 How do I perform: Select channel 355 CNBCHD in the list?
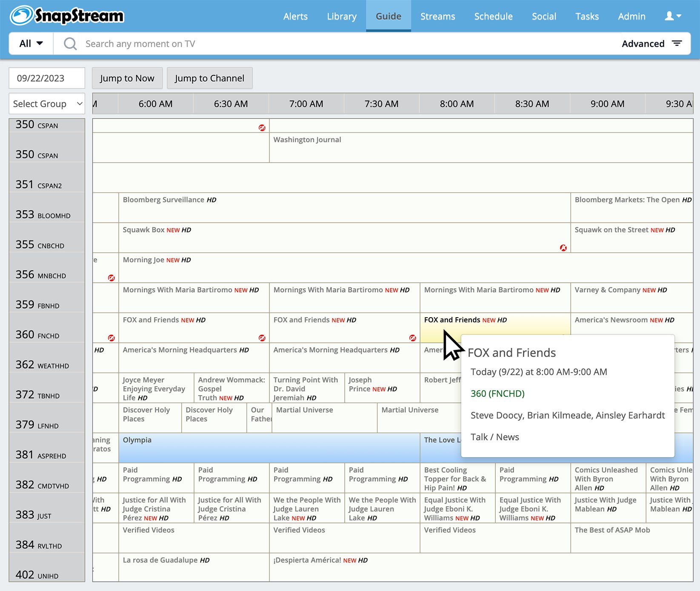[x=47, y=244]
